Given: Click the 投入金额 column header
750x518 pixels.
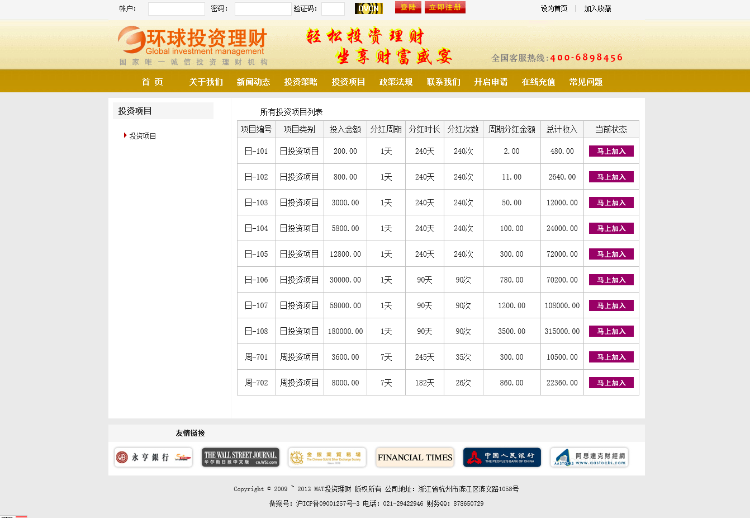Looking at the screenshot, I should pyautogui.click(x=345, y=129).
